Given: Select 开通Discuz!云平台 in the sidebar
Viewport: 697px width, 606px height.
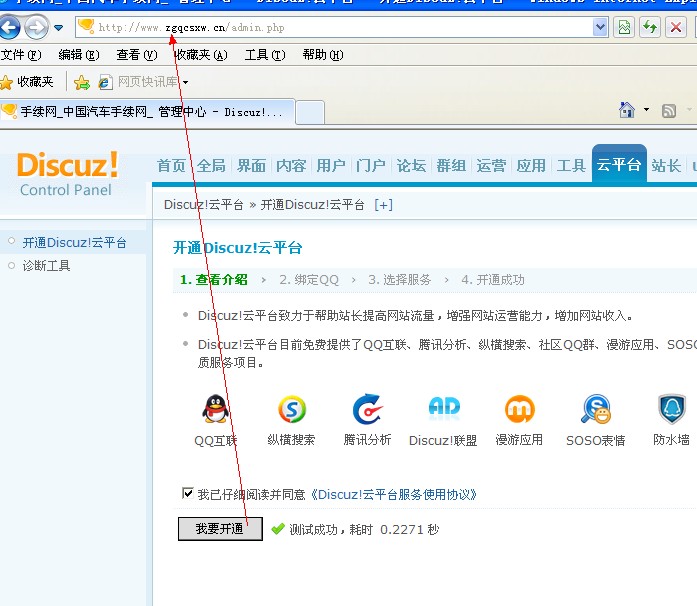Looking at the screenshot, I should click(75, 242).
